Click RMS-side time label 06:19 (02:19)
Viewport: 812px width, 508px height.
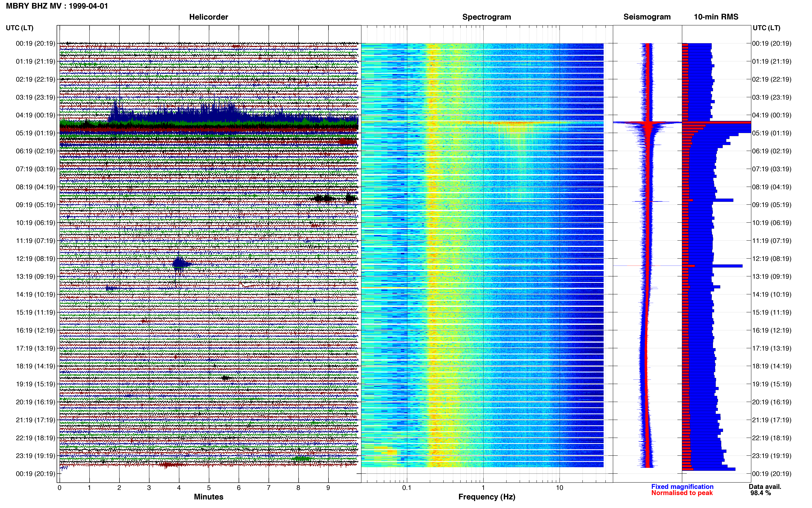click(772, 151)
